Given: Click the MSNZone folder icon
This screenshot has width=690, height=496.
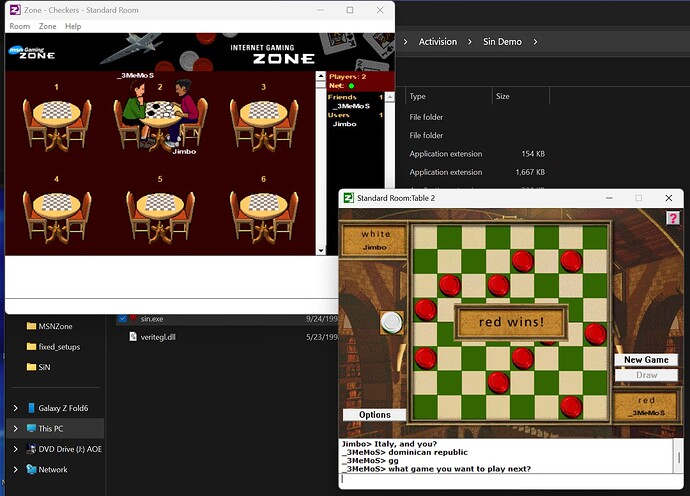Looking at the screenshot, I should click(x=31, y=326).
